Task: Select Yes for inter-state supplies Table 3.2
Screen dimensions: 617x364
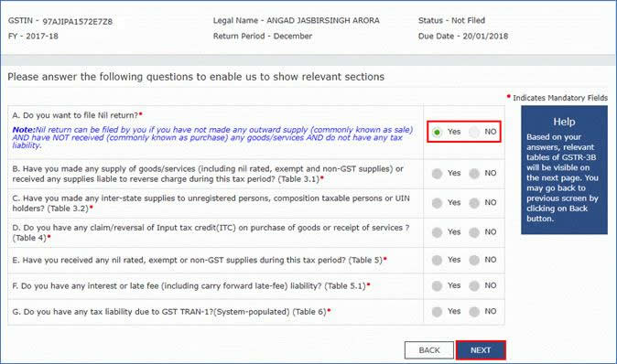Action: tap(437, 203)
